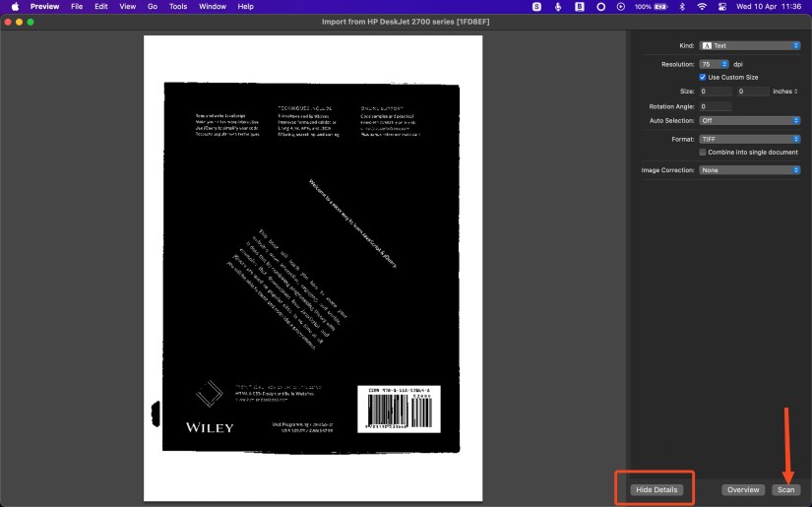The width and height of the screenshot is (812, 507).
Task: Click the green full-screen window button
Action: pos(31,22)
